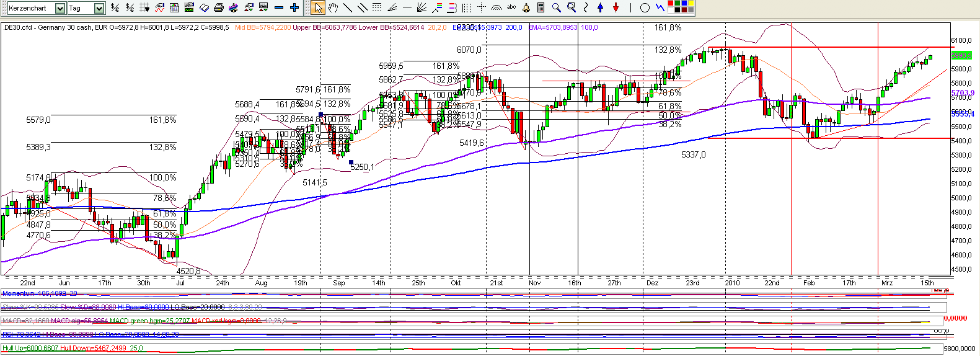Click the magnifying glass zoom icon
This screenshot has height=356, width=980.
tap(557, 8)
